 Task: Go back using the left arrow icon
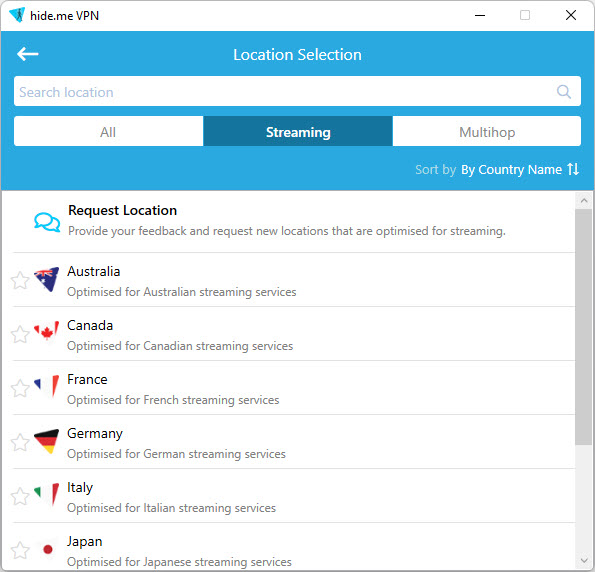27,54
